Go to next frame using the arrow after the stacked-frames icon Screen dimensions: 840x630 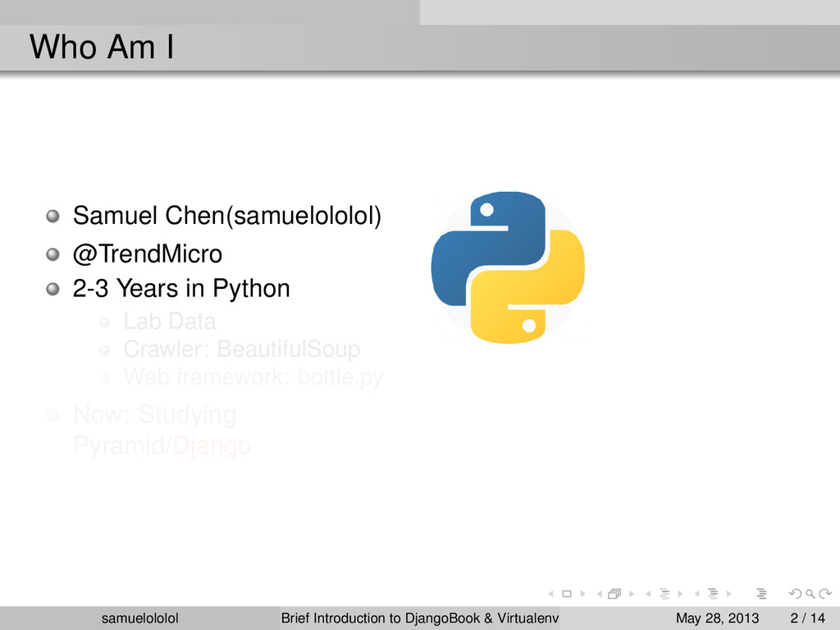click(632, 594)
